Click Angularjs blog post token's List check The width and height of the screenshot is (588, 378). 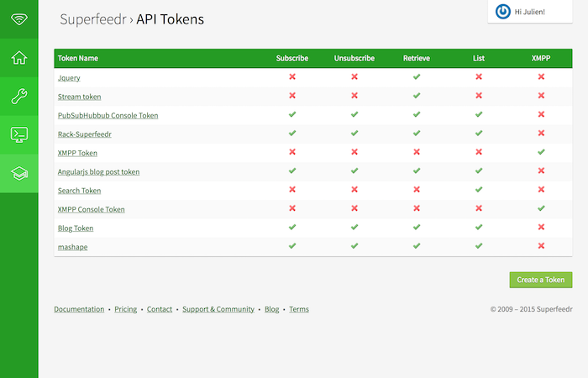pos(479,171)
